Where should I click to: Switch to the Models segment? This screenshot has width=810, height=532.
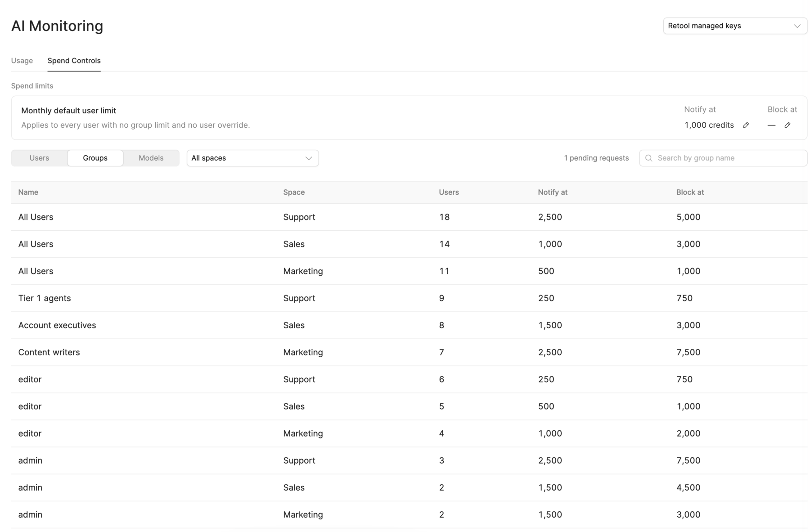(x=151, y=158)
